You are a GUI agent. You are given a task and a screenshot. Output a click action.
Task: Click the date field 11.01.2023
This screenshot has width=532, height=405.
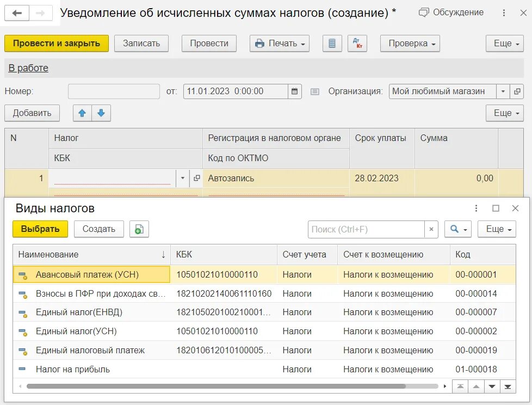pos(236,91)
